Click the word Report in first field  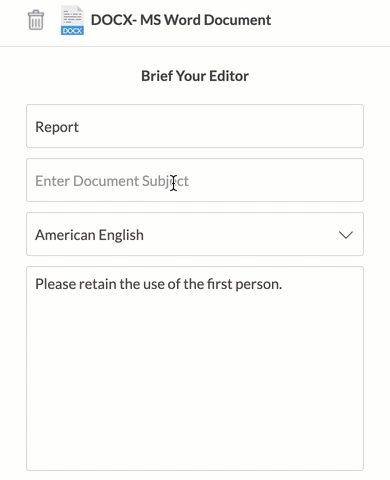[x=57, y=127]
